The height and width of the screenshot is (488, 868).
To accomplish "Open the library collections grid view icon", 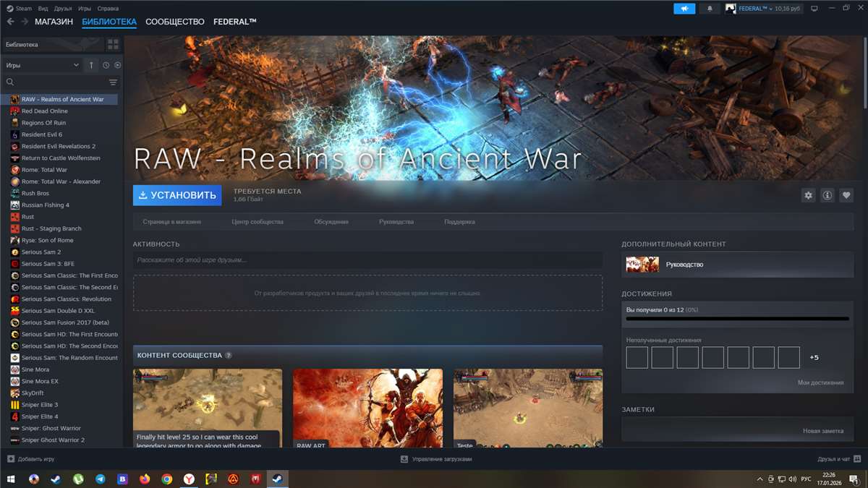I will click(x=113, y=45).
